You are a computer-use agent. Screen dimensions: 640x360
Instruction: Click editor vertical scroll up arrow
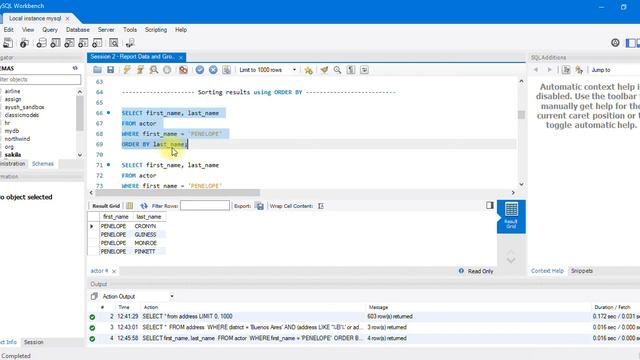click(x=521, y=81)
